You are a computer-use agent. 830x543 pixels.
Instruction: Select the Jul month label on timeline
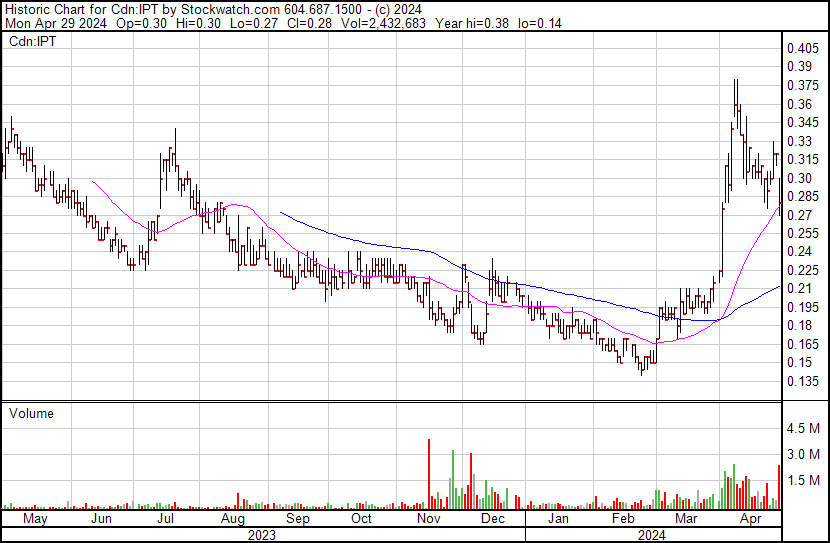point(166,519)
